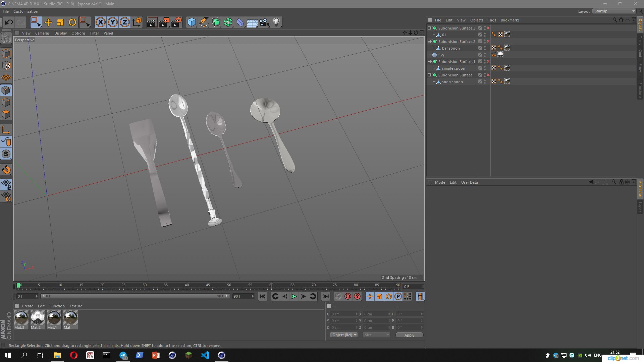Open viewport Display menu
The width and height of the screenshot is (644, 362).
pyautogui.click(x=60, y=33)
